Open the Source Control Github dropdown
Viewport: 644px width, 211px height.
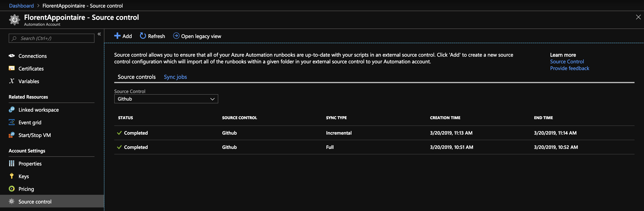[166, 99]
